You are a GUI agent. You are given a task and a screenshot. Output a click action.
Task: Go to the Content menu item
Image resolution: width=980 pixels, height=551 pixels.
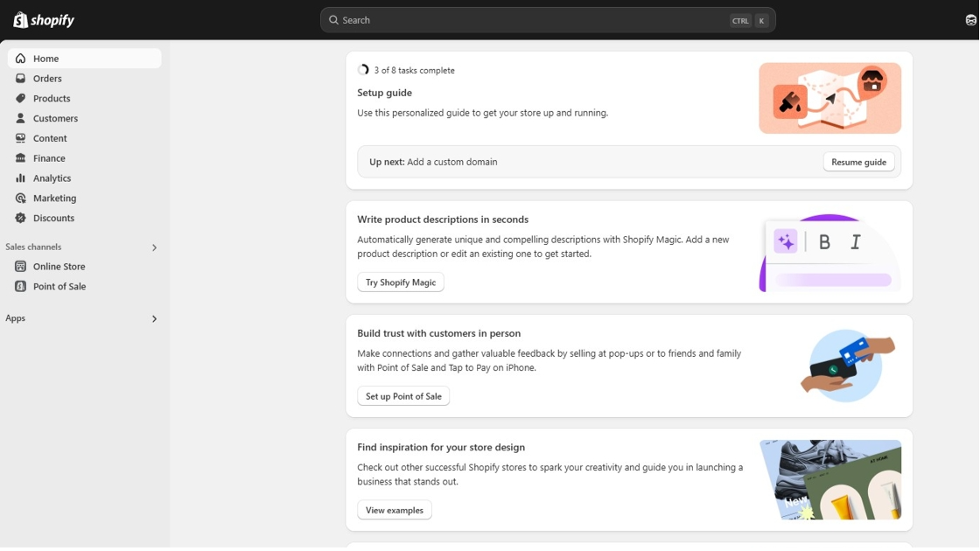pos(50,138)
